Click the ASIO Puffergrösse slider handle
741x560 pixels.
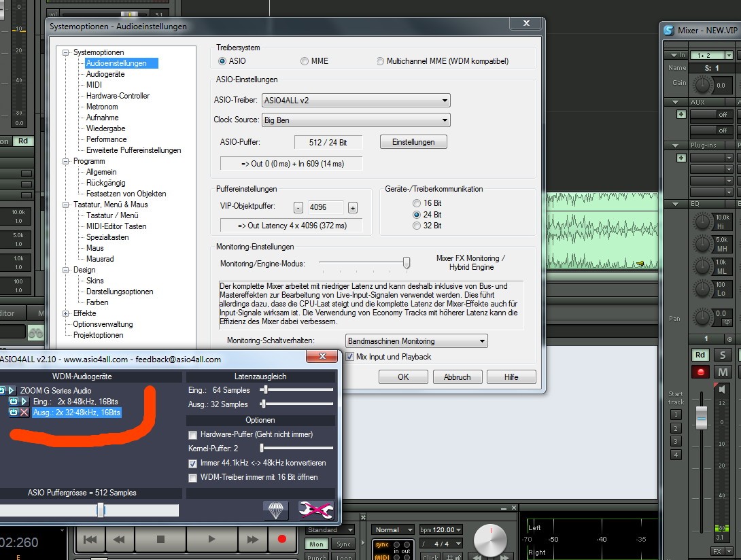[101, 510]
